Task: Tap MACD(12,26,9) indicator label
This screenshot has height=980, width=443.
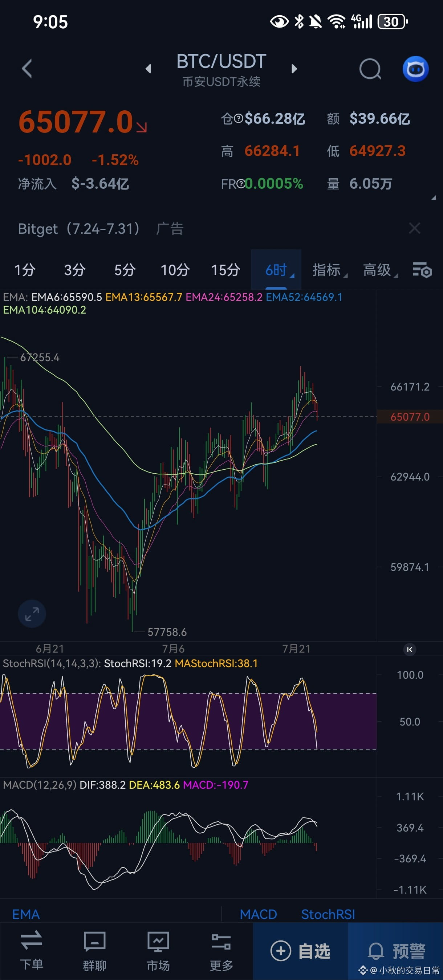Action: [x=40, y=785]
